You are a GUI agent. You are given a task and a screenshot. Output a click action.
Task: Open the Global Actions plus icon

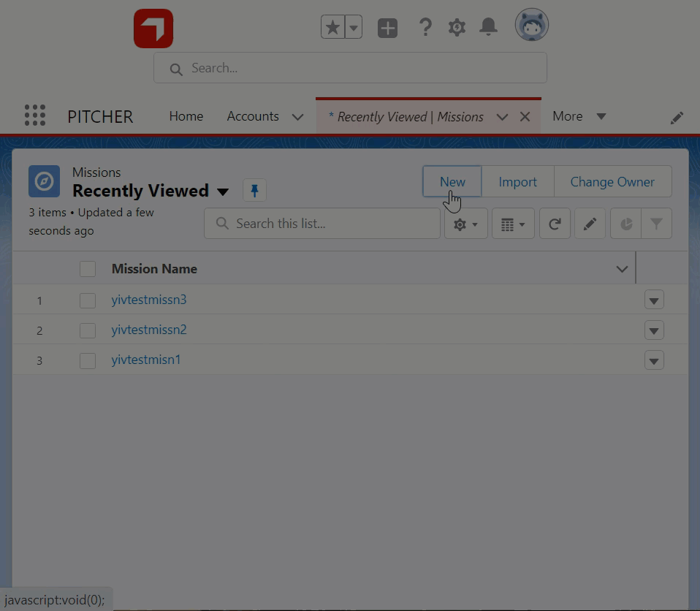[387, 29]
